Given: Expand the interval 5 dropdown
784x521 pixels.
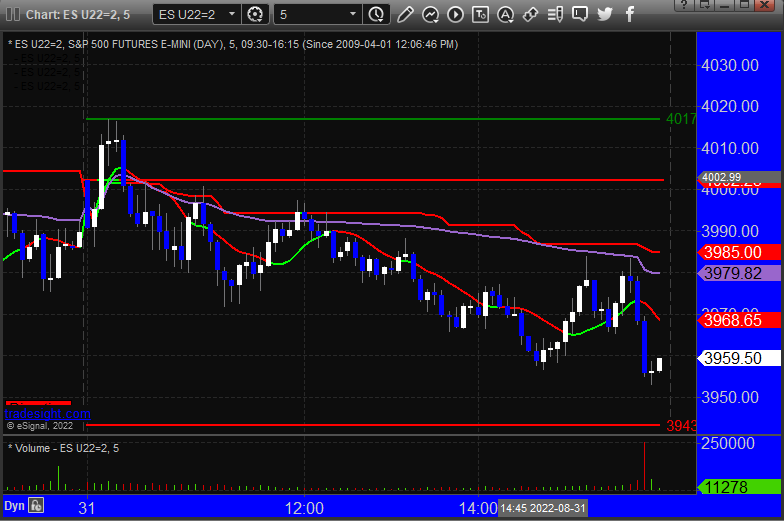Looking at the screenshot, I should [x=352, y=14].
